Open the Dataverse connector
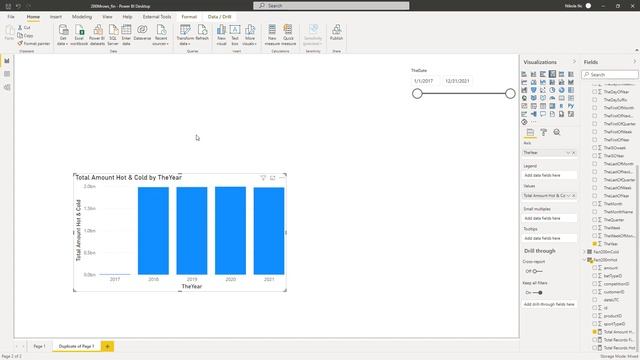 [142, 33]
